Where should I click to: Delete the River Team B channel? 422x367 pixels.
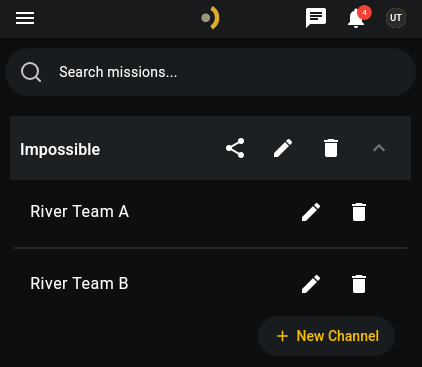pyautogui.click(x=359, y=284)
